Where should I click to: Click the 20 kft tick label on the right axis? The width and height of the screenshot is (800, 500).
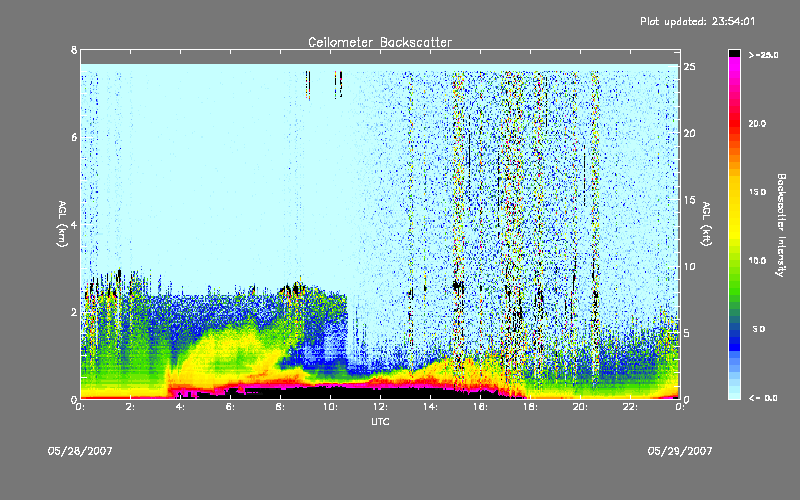(x=689, y=133)
